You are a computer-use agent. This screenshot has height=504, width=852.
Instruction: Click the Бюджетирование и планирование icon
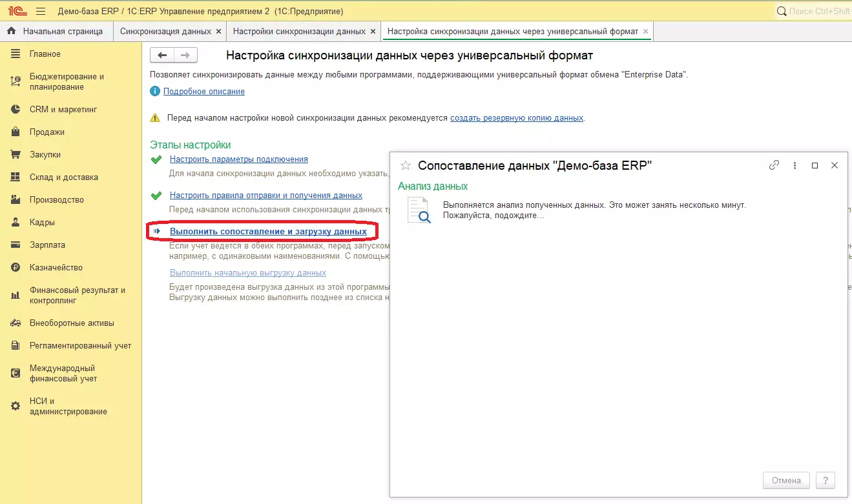tap(16, 82)
